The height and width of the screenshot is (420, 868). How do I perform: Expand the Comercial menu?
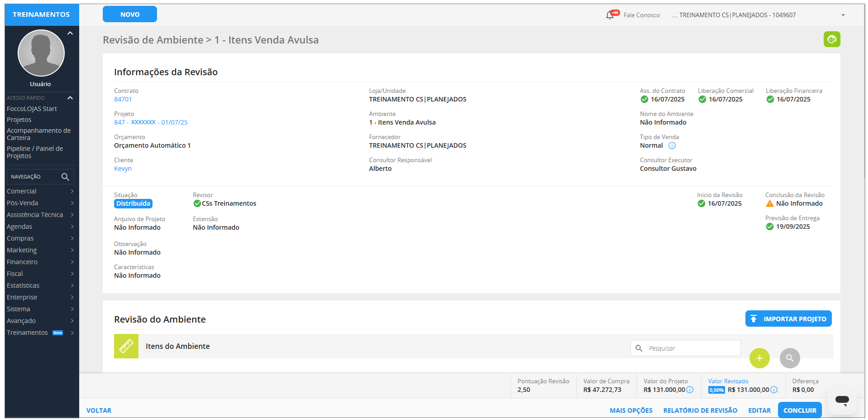click(x=39, y=191)
